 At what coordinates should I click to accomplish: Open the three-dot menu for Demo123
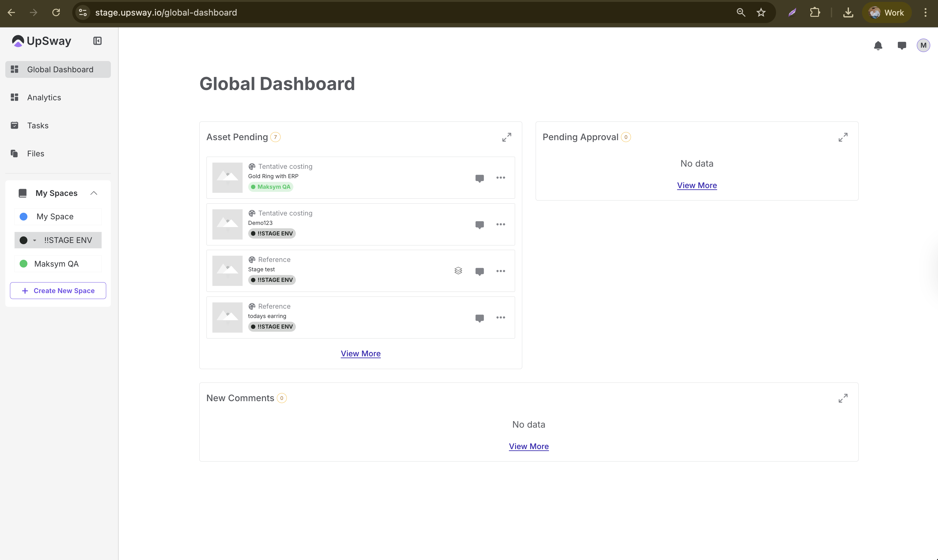click(x=501, y=225)
